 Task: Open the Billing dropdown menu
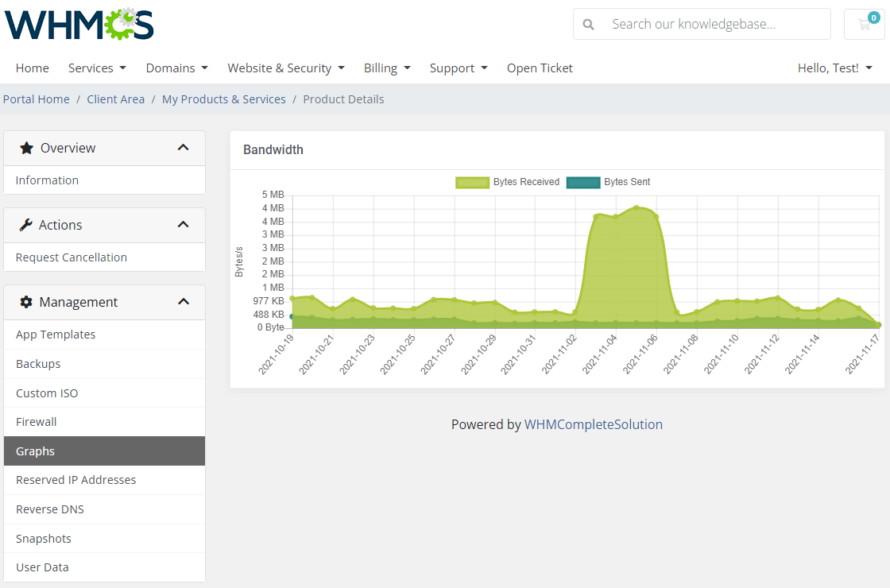pos(387,68)
